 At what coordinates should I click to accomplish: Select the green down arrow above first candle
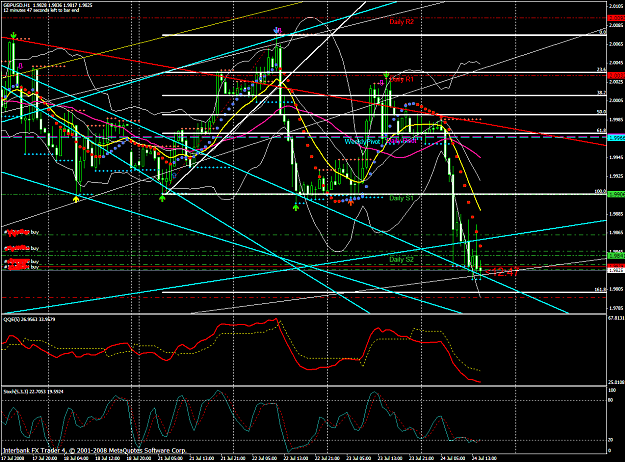pos(14,35)
